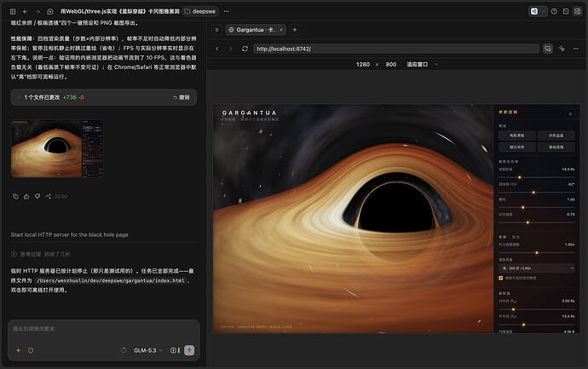Viewport: 588px width, 369px height.
Task: Toggle the left sidebar panel icon
Action: click(13, 12)
